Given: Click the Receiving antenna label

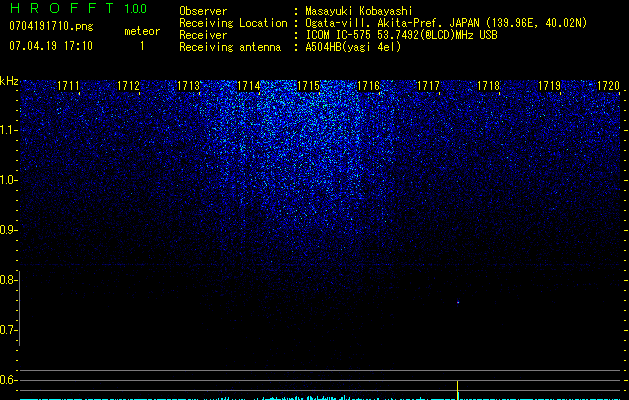Looking at the screenshot, I should (230, 47).
